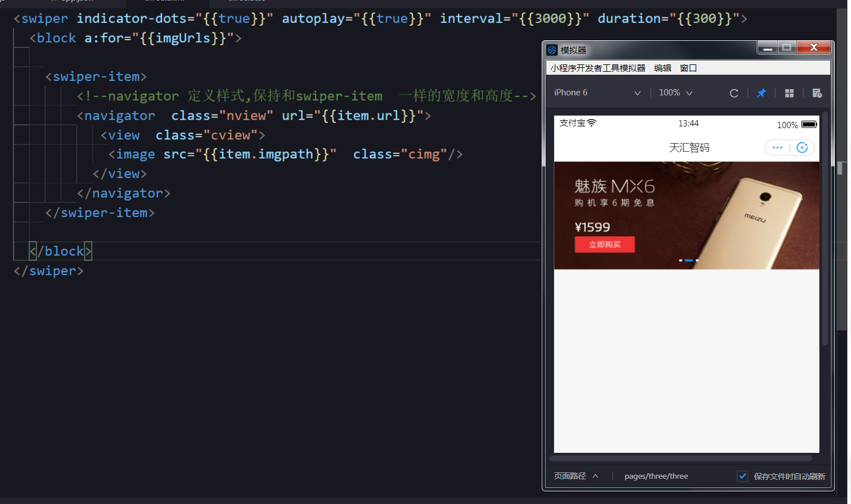Click the refresh icon in simulator toolbar
This screenshot has height=504, width=851.
[734, 93]
